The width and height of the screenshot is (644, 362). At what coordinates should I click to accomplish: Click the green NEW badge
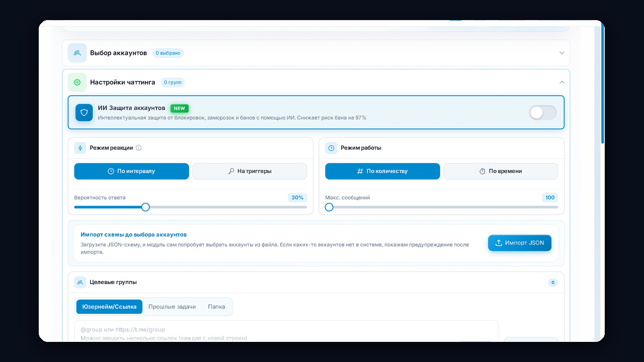(180, 108)
